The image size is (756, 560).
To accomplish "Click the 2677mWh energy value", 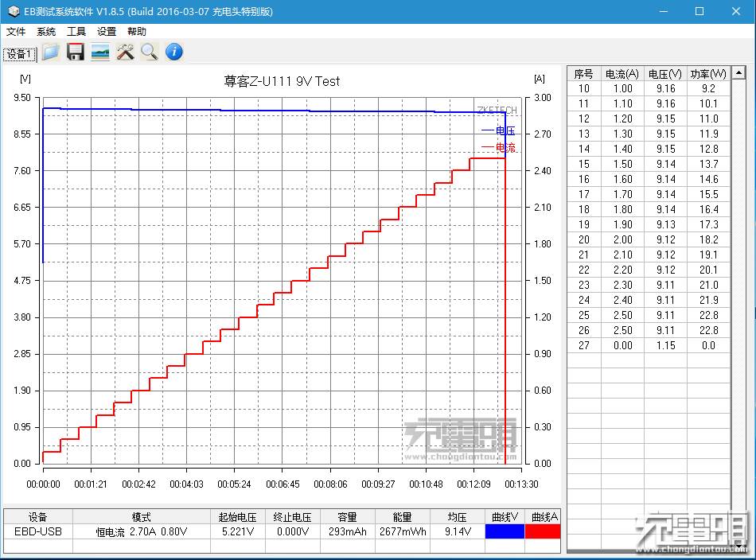I will [403, 531].
